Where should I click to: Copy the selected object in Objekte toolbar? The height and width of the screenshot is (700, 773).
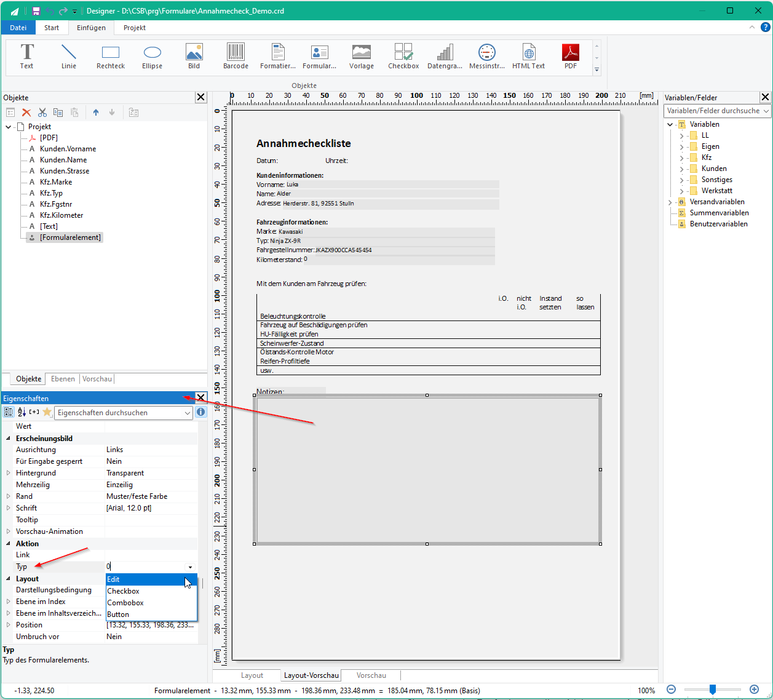point(58,113)
